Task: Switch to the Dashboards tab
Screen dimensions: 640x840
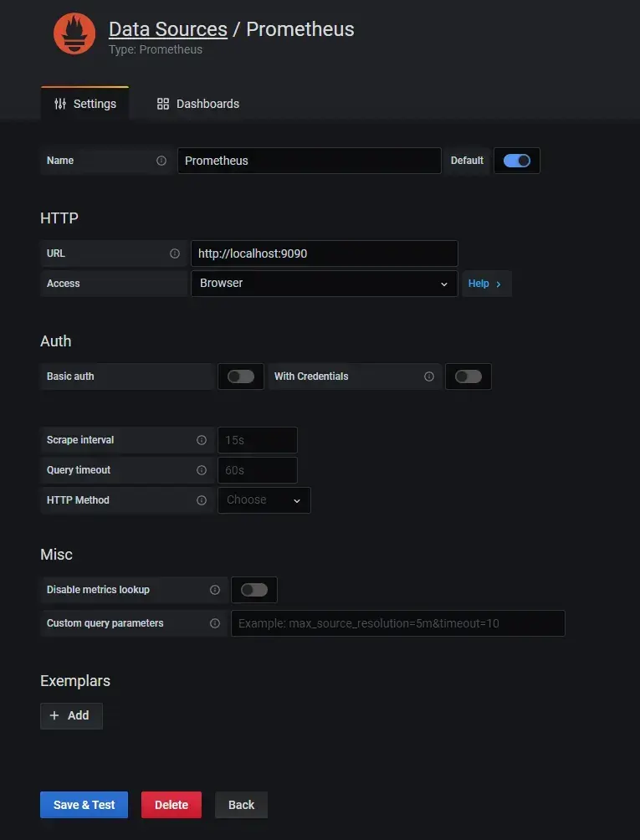Action: (198, 104)
